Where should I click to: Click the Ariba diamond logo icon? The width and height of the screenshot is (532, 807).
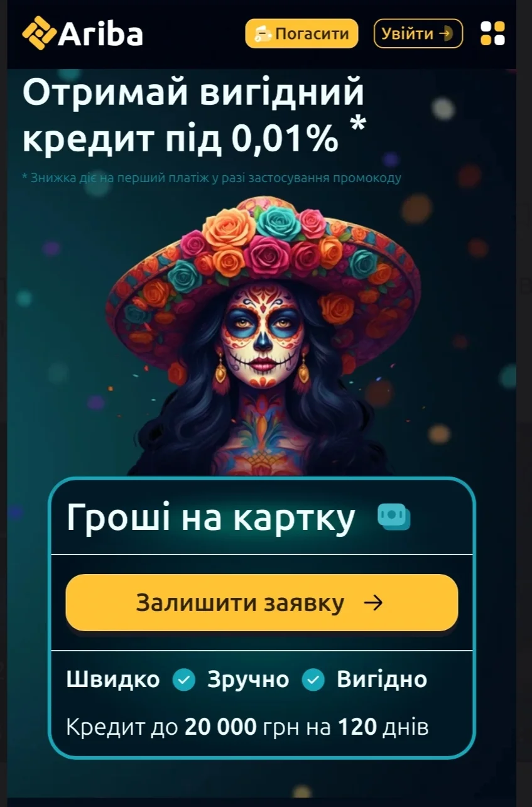pos(39,33)
